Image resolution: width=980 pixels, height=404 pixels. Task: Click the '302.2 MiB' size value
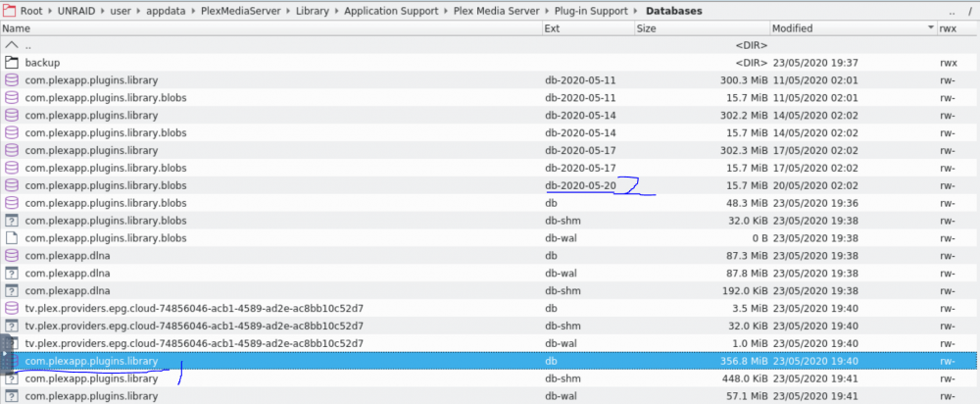[743, 115]
